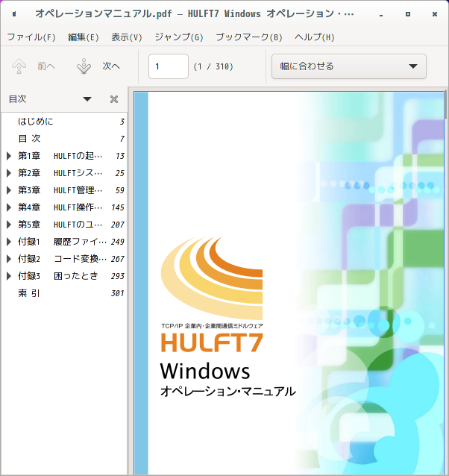Open the ファイル(F) menu
449x476 pixels.
31,37
